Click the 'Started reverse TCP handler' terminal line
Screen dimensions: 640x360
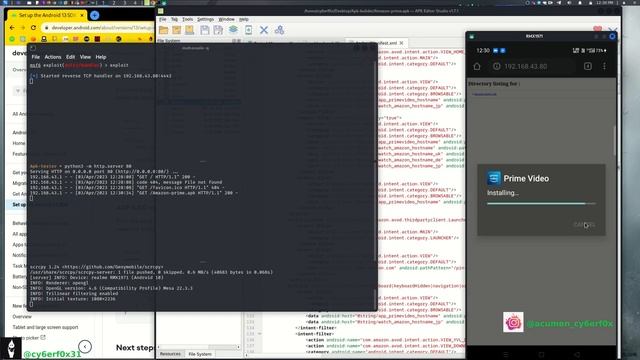[101, 76]
